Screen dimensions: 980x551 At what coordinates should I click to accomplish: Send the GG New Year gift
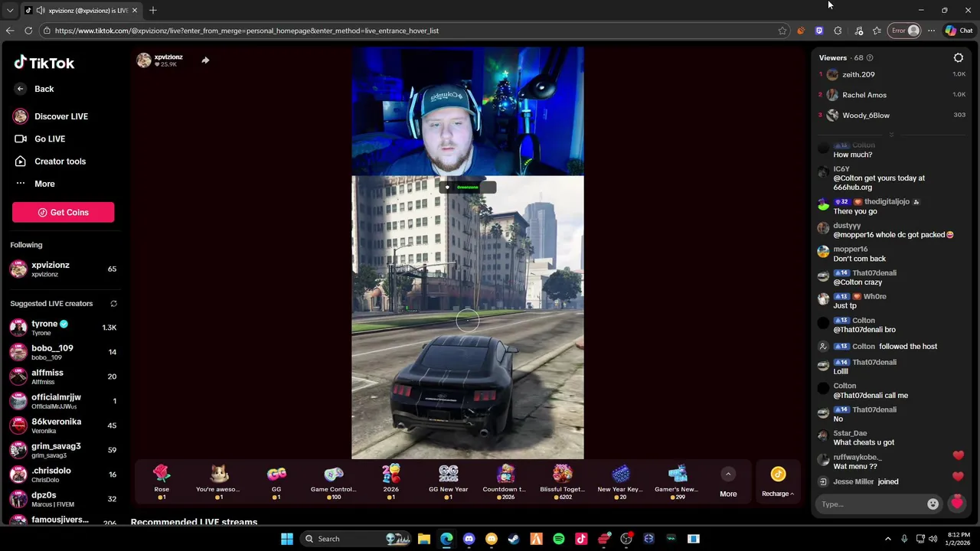click(x=448, y=482)
